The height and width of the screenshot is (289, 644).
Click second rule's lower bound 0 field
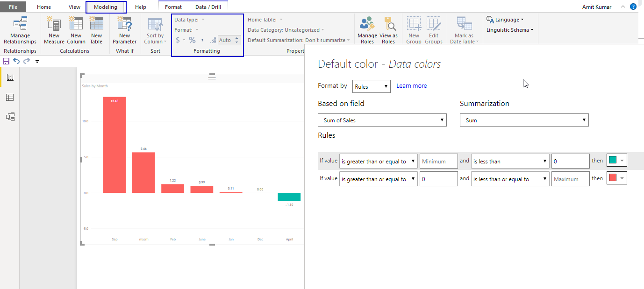coord(439,179)
